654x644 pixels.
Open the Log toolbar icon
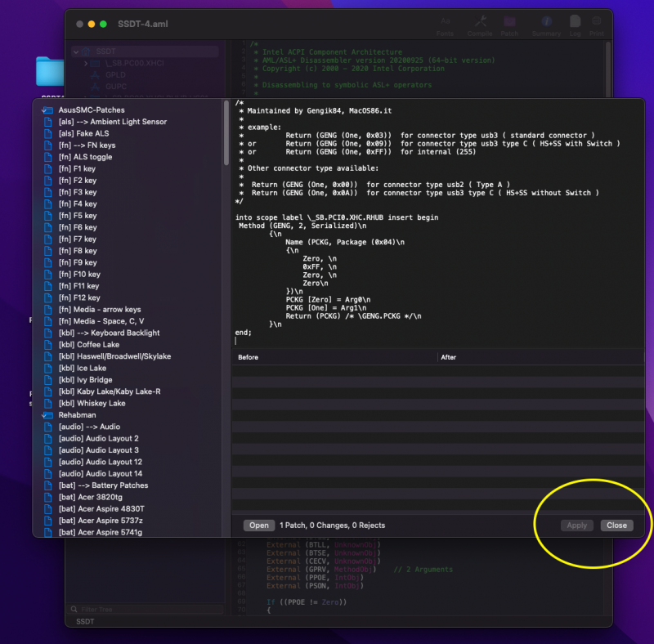(x=575, y=23)
